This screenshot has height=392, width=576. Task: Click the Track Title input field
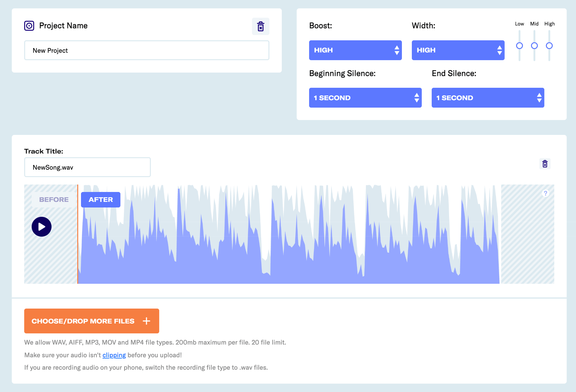tap(88, 167)
